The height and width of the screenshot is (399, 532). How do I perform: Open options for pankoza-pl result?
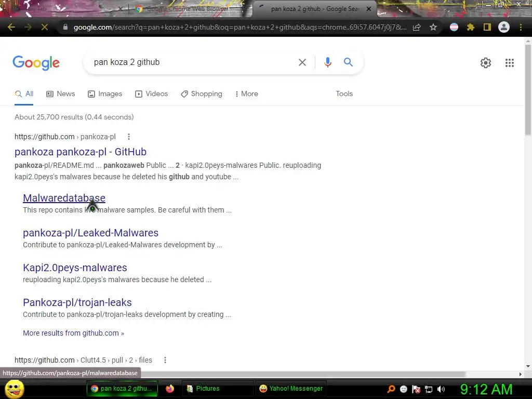[129, 137]
